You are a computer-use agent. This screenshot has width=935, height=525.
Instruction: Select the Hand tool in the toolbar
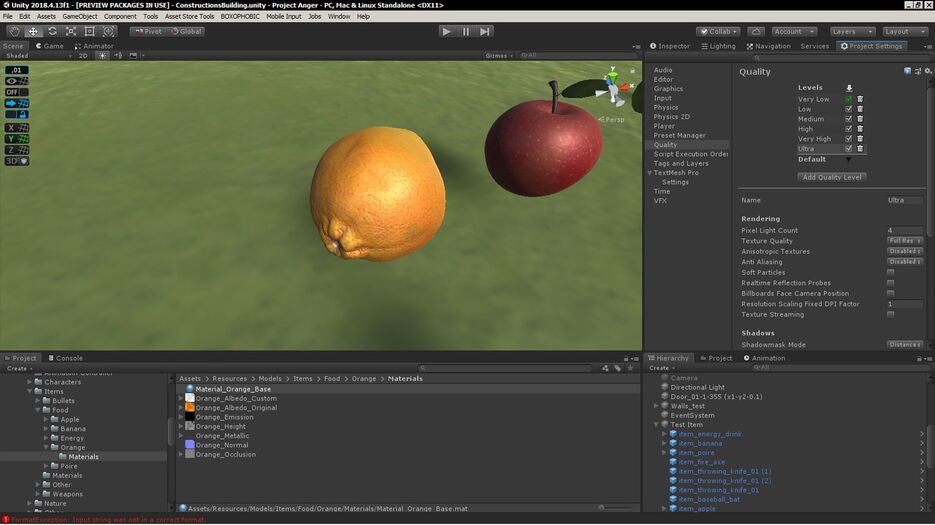pyautogui.click(x=14, y=31)
